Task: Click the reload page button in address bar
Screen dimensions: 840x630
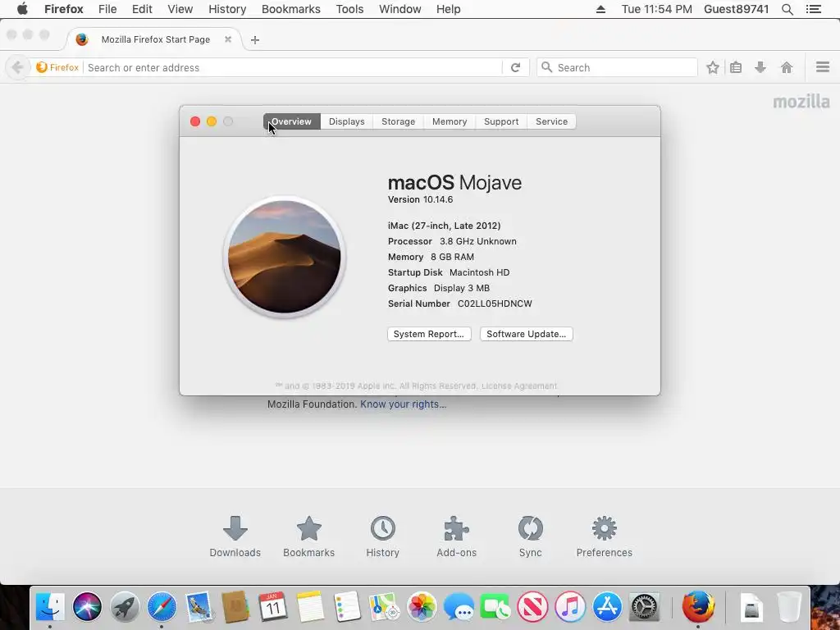Action: [x=515, y=67]
